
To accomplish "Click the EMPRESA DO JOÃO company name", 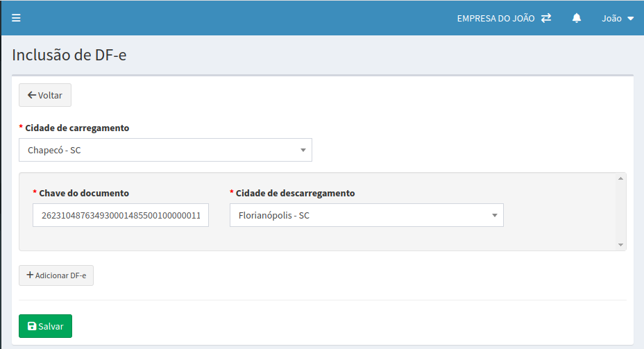I will pos(495,19).
